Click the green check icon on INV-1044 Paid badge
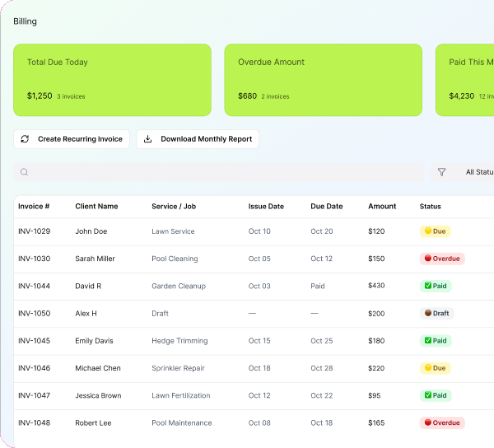Viewport: 494px width, 448px height. coord(428,286)
